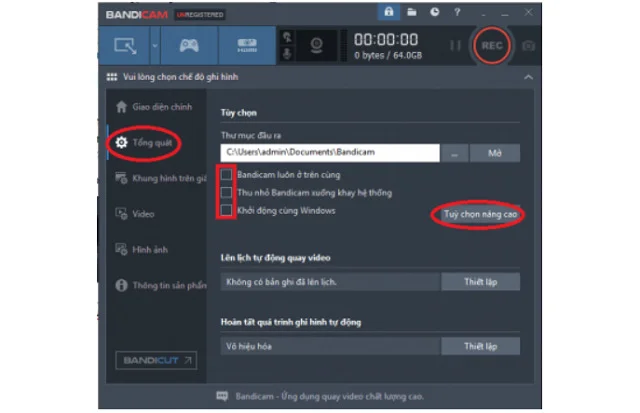The image size is (640, 413).
Task: Open screen mode dropdown arrow
Action: tap(154, 45)
